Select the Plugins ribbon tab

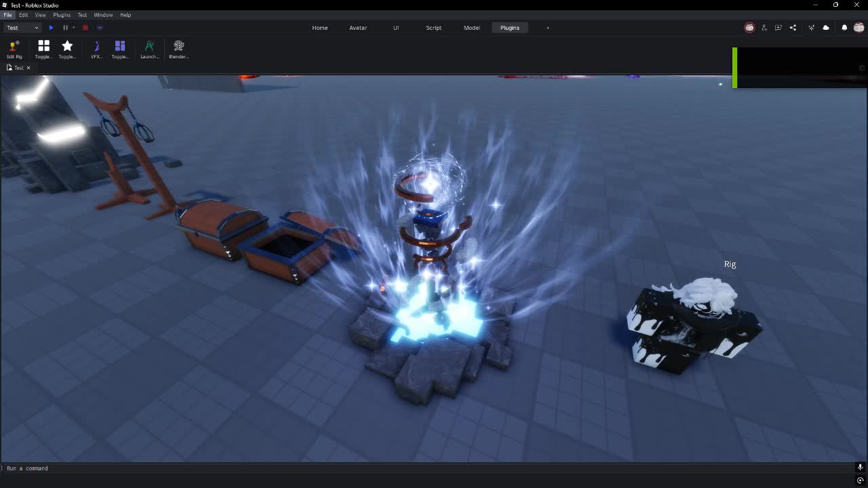coord(510,28)
